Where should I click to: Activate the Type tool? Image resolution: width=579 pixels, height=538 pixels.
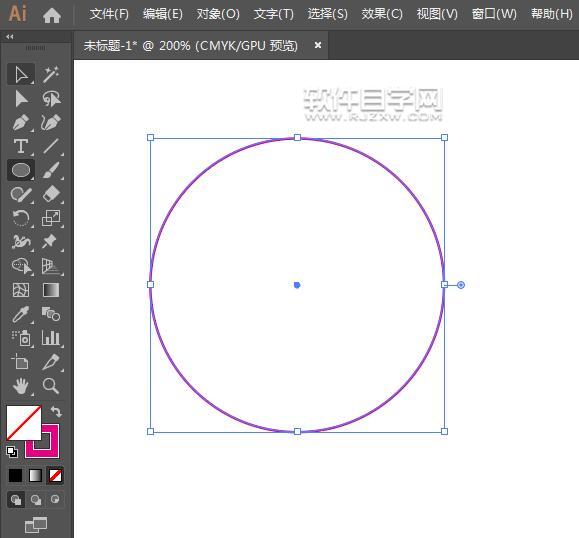21,147
